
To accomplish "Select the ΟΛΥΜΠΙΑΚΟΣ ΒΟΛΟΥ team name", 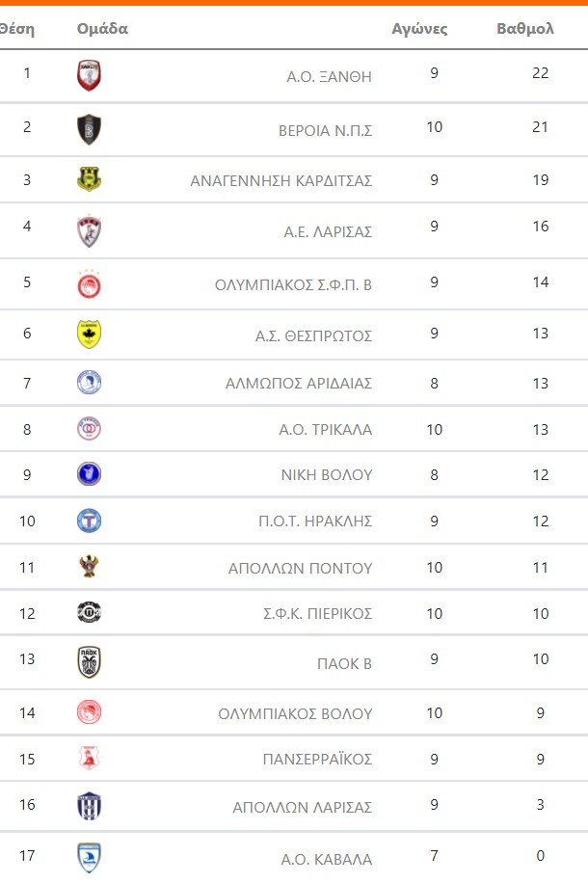I will 295,713.
